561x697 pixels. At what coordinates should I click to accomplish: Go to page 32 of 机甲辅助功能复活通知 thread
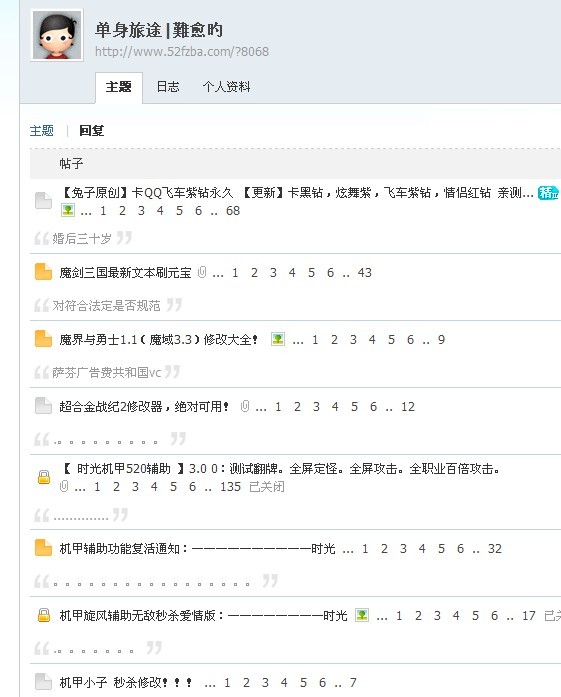(x=495, y=549)
